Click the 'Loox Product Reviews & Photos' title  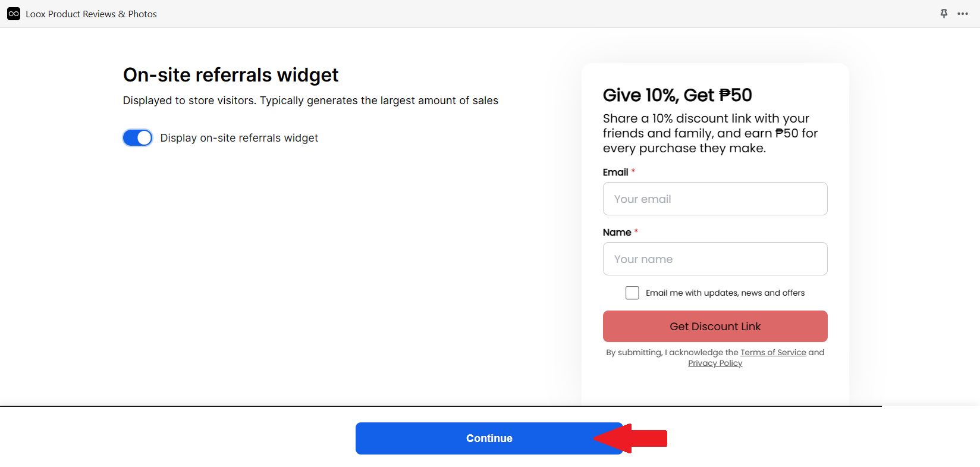coord(91,14)
